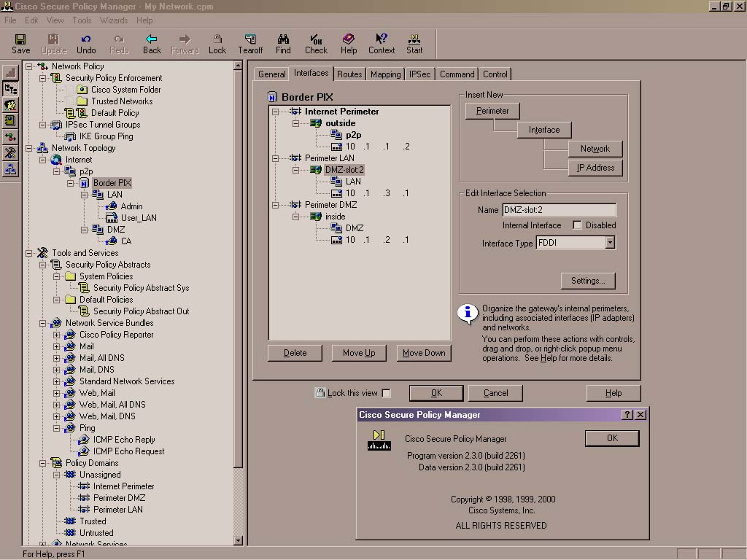
Task: Click the Tearoff toolbar icon
Action: (x=250, y=44)
